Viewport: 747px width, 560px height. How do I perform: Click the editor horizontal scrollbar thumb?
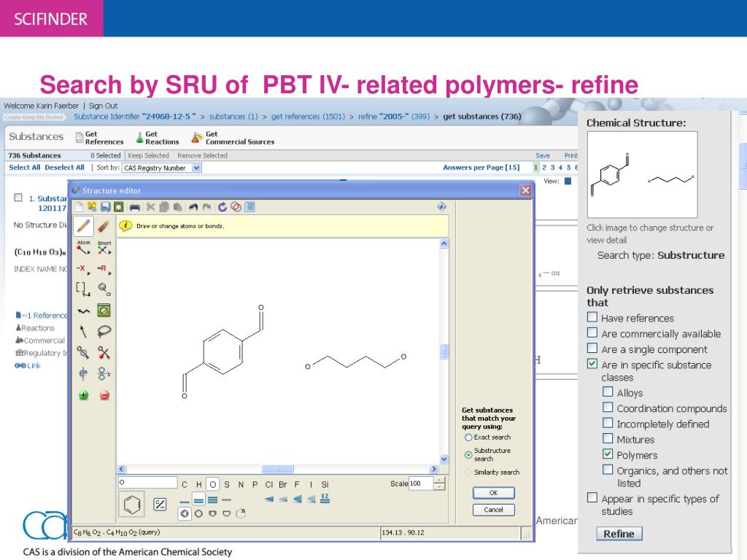point(278,469)
